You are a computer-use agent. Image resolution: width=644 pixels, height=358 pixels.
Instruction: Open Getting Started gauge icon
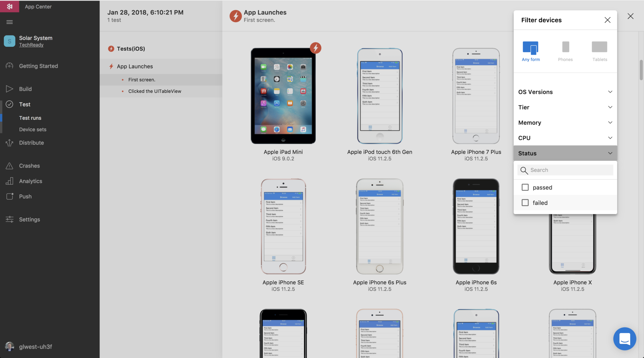9,66
